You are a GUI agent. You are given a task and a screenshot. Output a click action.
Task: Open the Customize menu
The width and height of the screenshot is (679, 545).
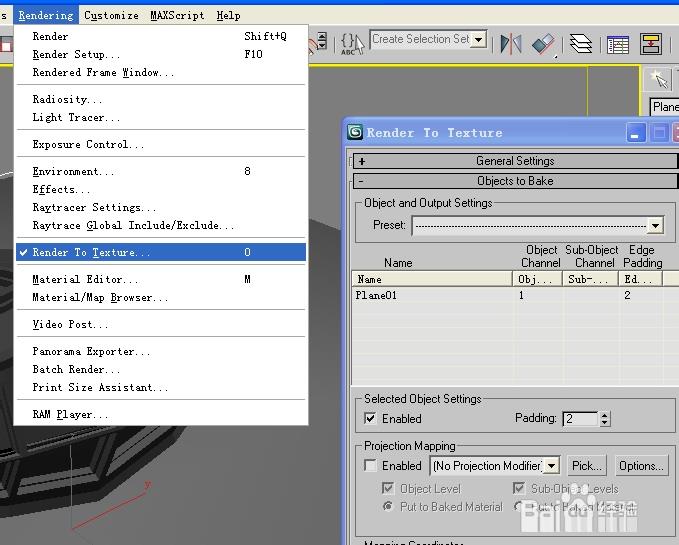[111, 16]
